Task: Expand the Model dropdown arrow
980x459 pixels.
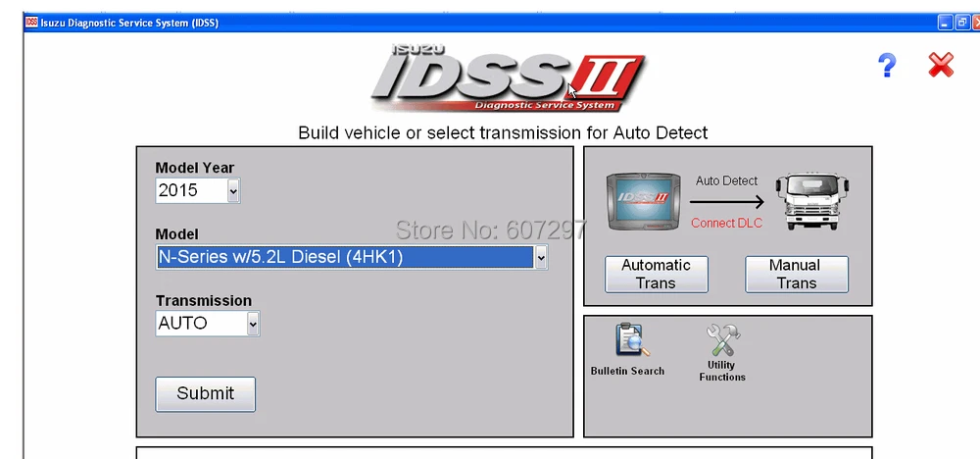Action: coord(541,257)
